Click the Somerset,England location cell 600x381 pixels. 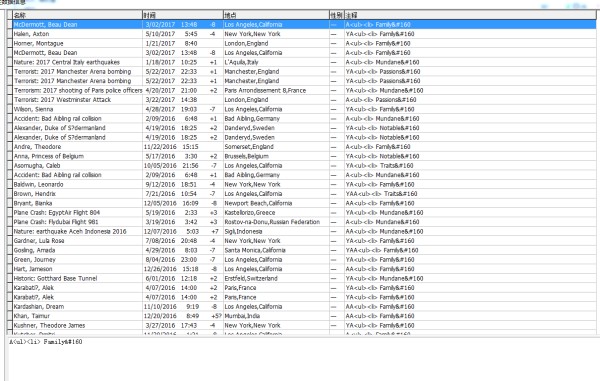tap(249, 147)
